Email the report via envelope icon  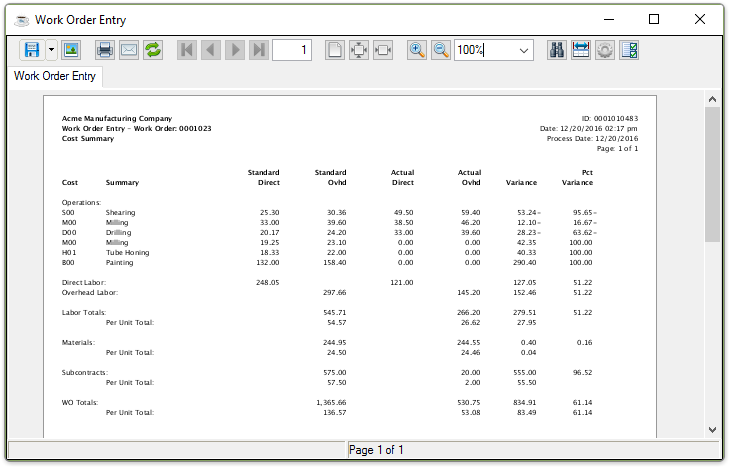pos(128,50)
